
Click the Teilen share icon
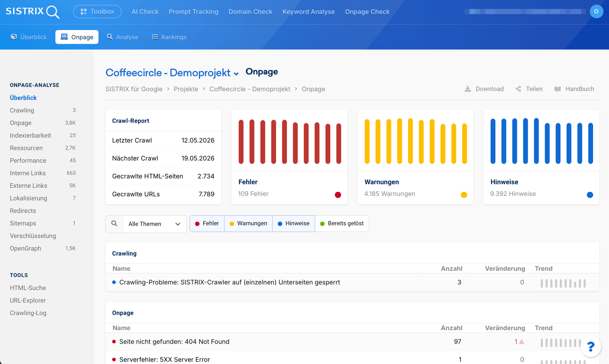pos(518,89)
